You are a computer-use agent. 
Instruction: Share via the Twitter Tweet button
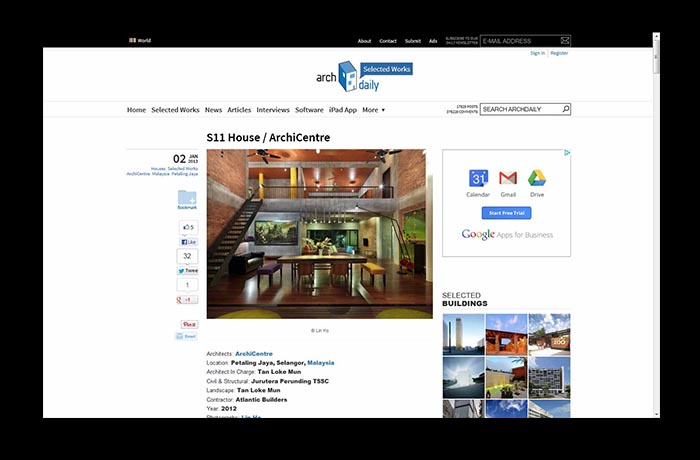[x=188, y=270]
